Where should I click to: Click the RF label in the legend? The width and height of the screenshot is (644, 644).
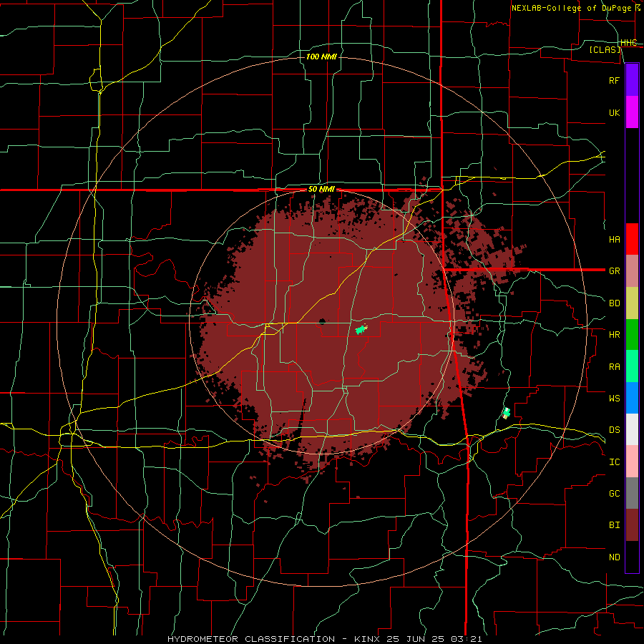point(614,80)
